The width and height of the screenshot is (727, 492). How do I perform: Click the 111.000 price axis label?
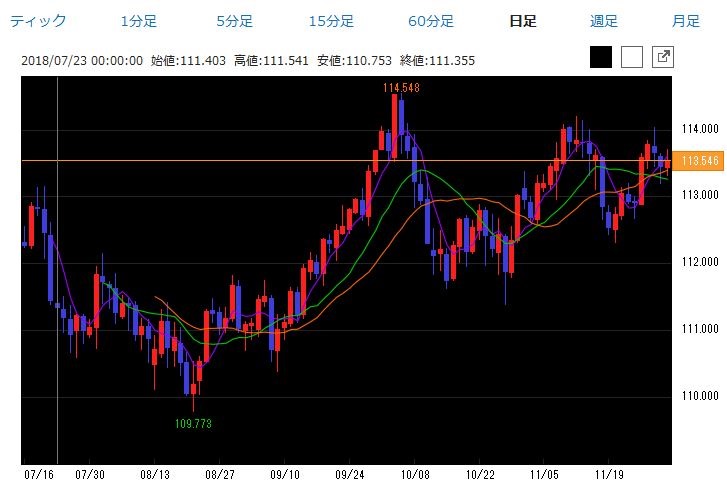pos(700,329)
